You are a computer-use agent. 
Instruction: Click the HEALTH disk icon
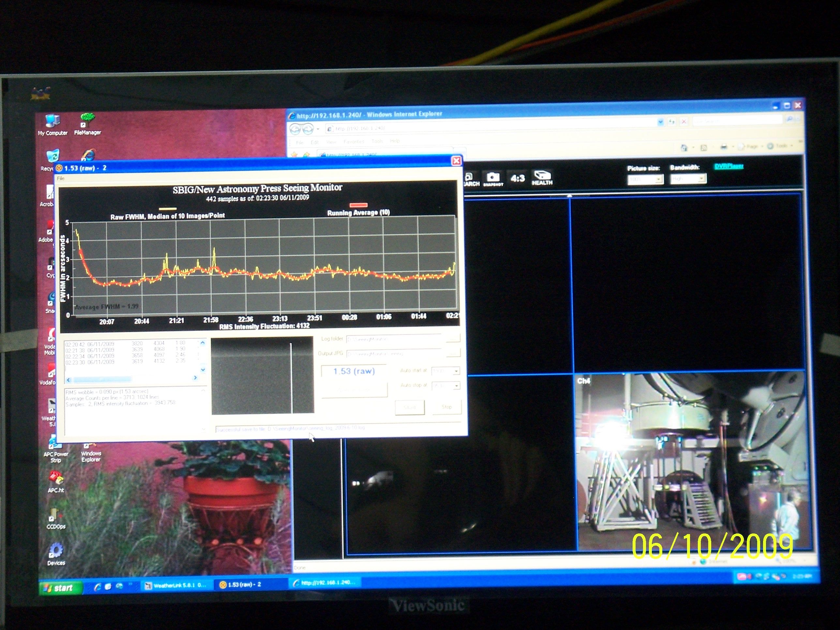click(x=542, y=176)
